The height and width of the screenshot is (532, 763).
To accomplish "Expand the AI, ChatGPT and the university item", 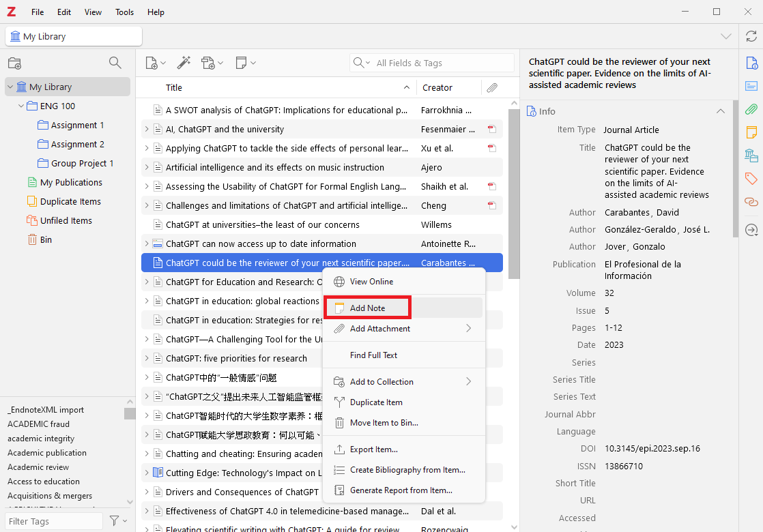I will coord(146,129).
